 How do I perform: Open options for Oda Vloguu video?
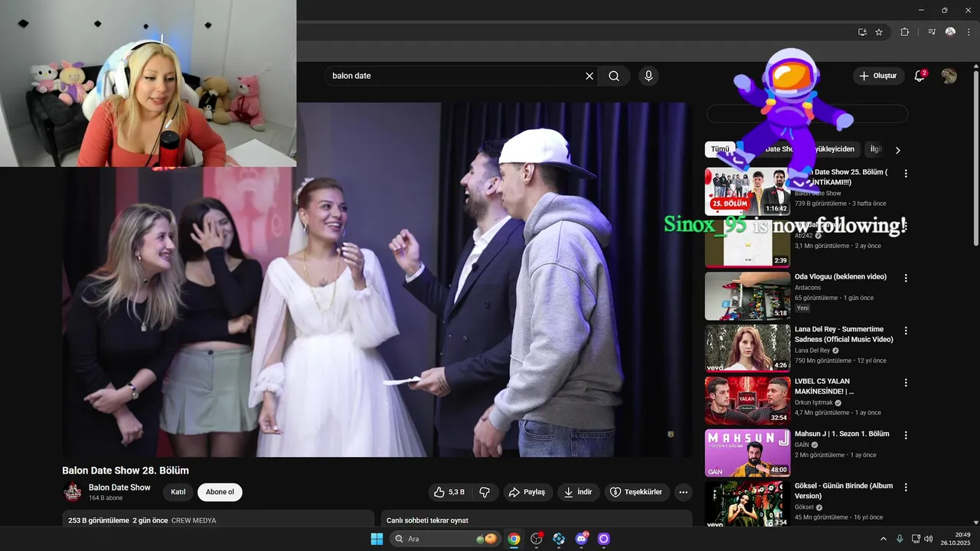(x=906, y=279)
